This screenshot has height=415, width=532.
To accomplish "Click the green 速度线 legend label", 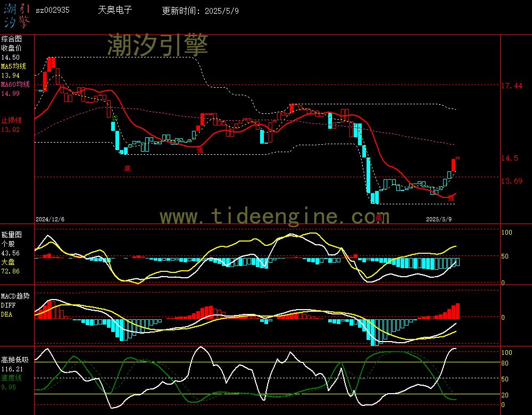I will (x=12, y=378).
